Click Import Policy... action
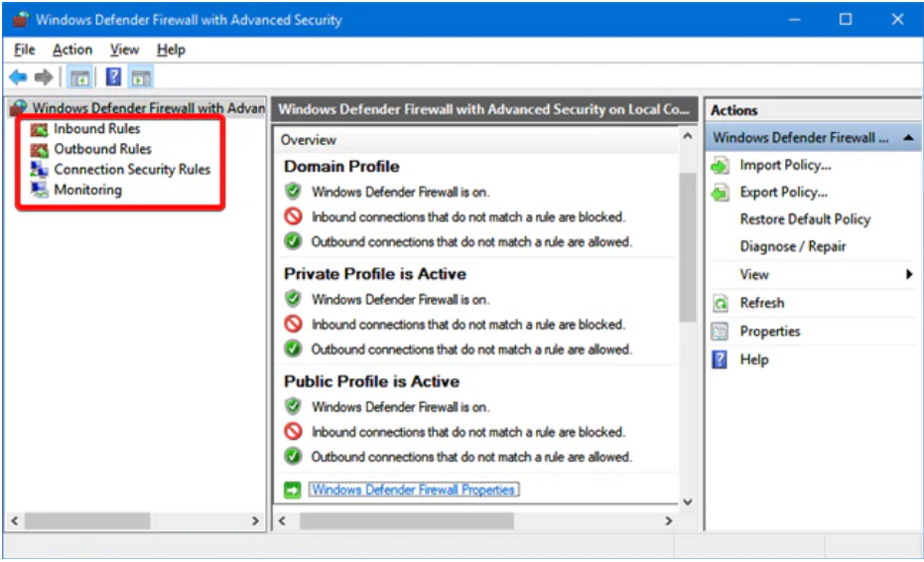 (x=785, y=165)
